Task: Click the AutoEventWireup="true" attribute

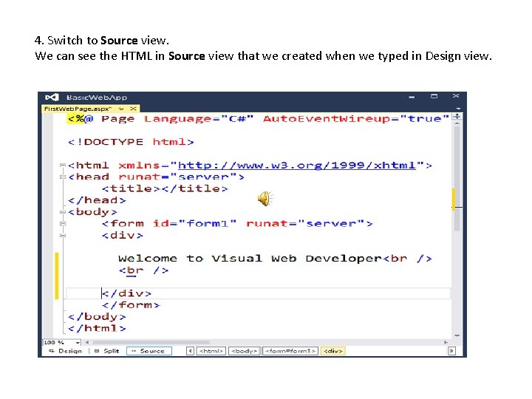Action: (356, 119)
